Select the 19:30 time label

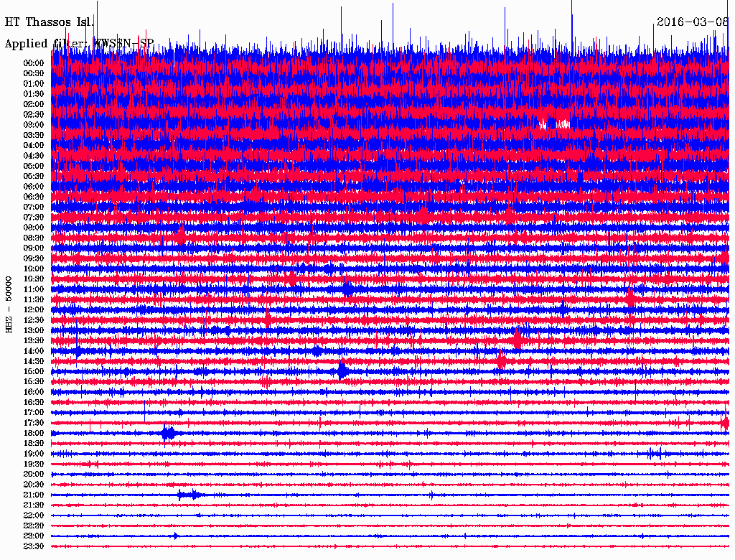click(x=34, y=464)
